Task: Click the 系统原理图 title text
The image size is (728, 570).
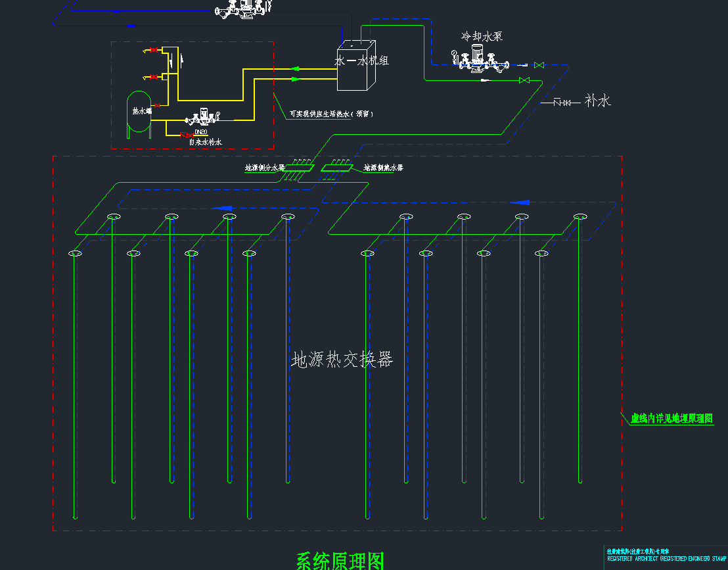Action: point(340,561)
